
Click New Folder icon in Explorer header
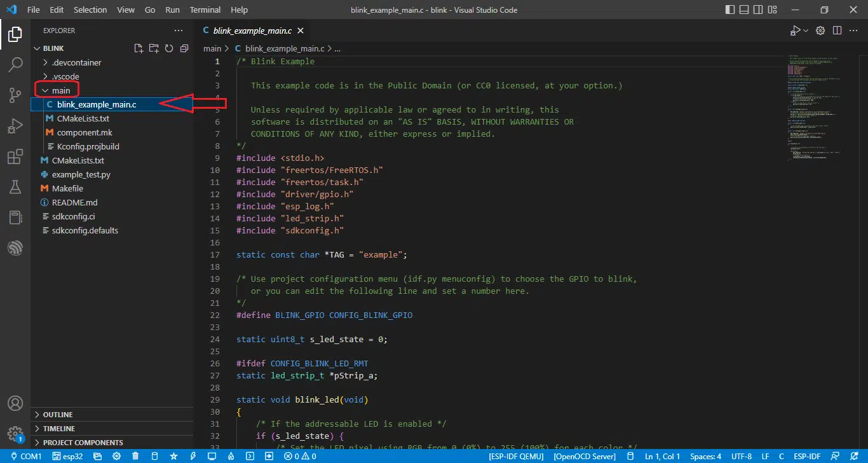(x=154, y=48)
